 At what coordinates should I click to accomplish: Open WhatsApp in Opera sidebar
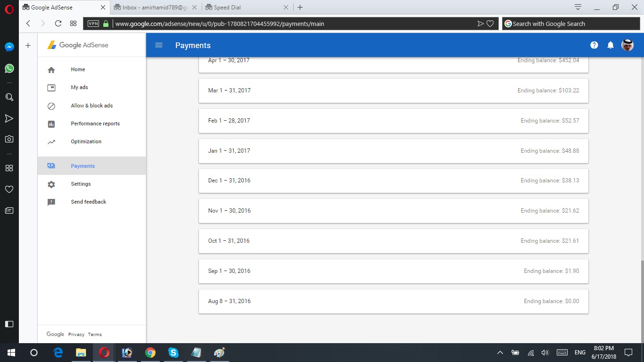[9, 69]
